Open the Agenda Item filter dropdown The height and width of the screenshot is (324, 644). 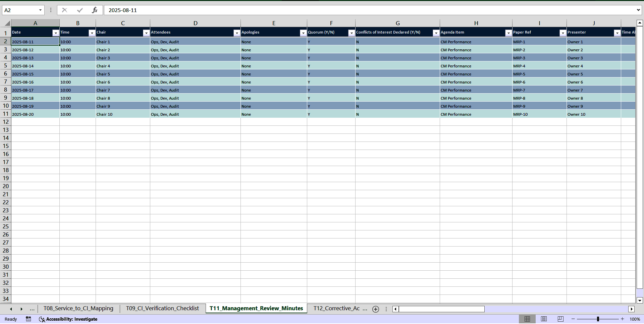[508, 33]
